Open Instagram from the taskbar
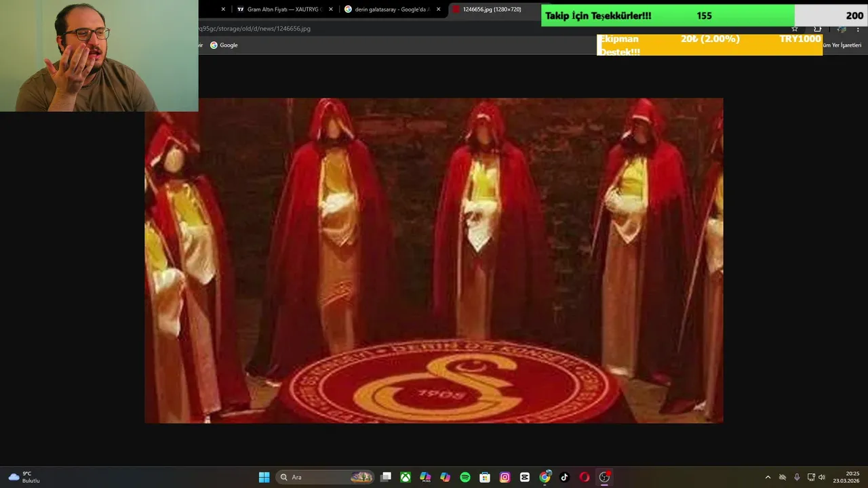868x488 pixels. [505, 477]
